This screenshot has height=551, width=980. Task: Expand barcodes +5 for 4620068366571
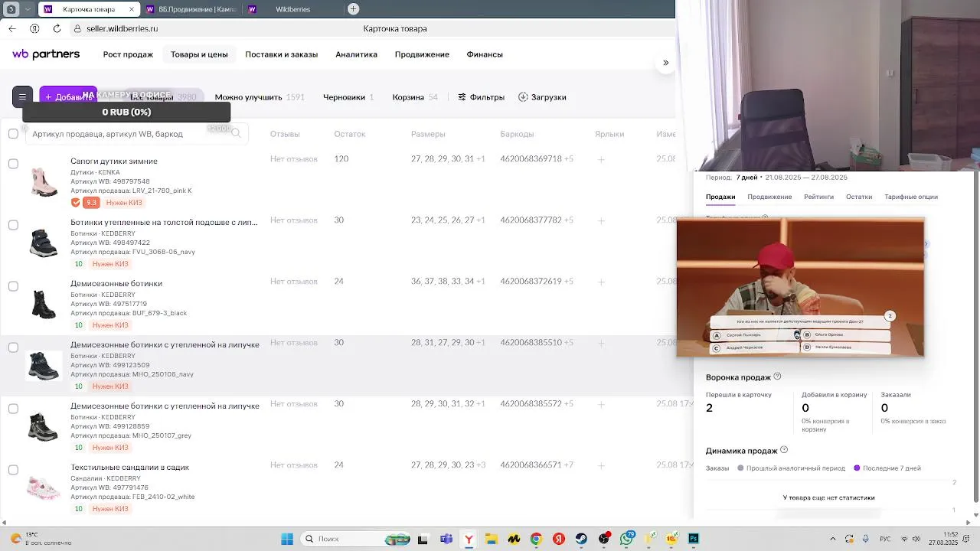click(568, 465)
